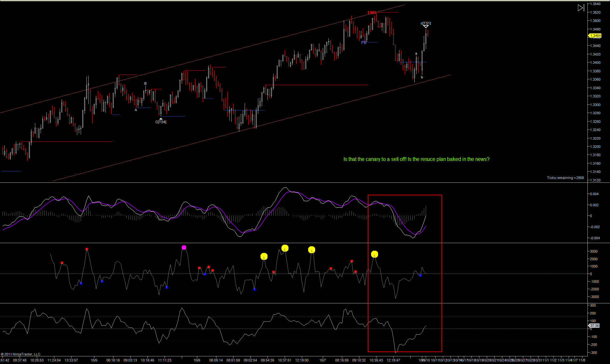The image size is (610, 364).
Task: Select the c[TS1] signal label
Action: coord(426,23)
